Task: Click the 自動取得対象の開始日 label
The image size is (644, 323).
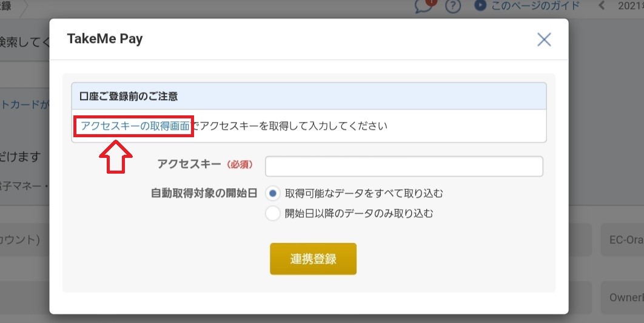Action: (x=204, y=193)
